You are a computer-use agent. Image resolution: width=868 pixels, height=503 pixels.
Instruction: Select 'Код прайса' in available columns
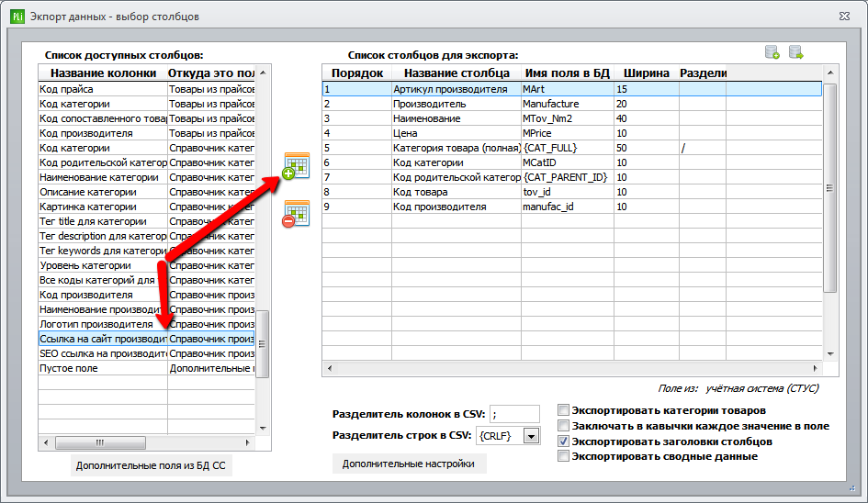[x=146, y=89]
